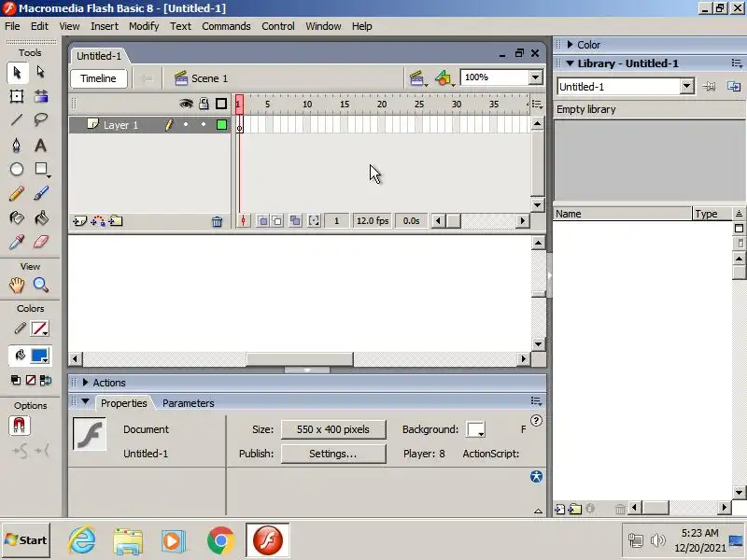Click the Timeline toggle button
The width and height of the screenshot is (747, 560).
(x=99, y=78)
